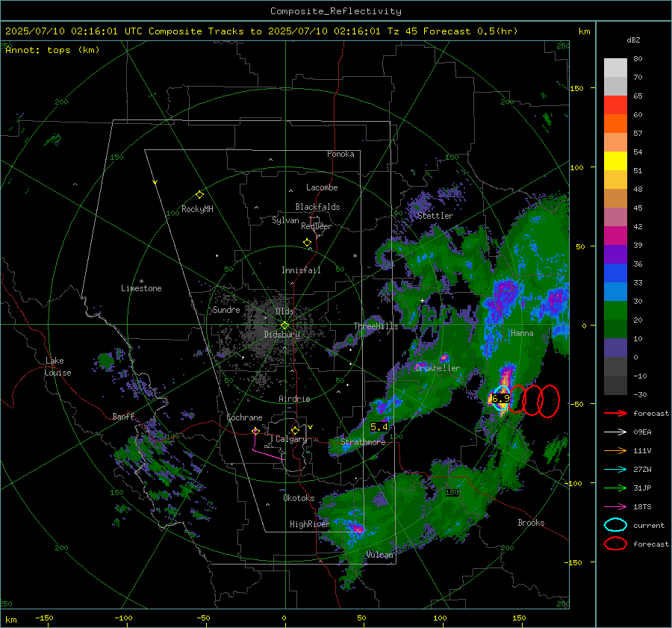Viewport: 672px width, 628px height.
Task: Click the light blue 30–33 dBZ swatch
Action: pos(615,291)
